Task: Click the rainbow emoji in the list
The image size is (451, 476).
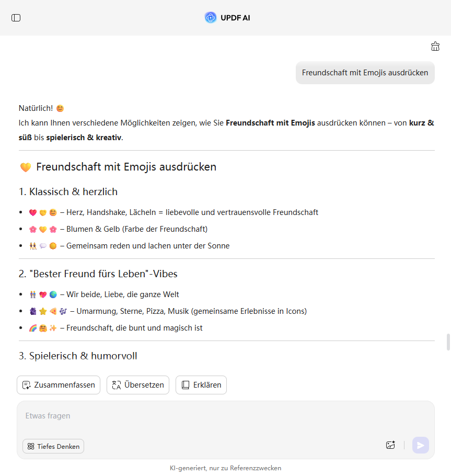Action: pos(33,328)
